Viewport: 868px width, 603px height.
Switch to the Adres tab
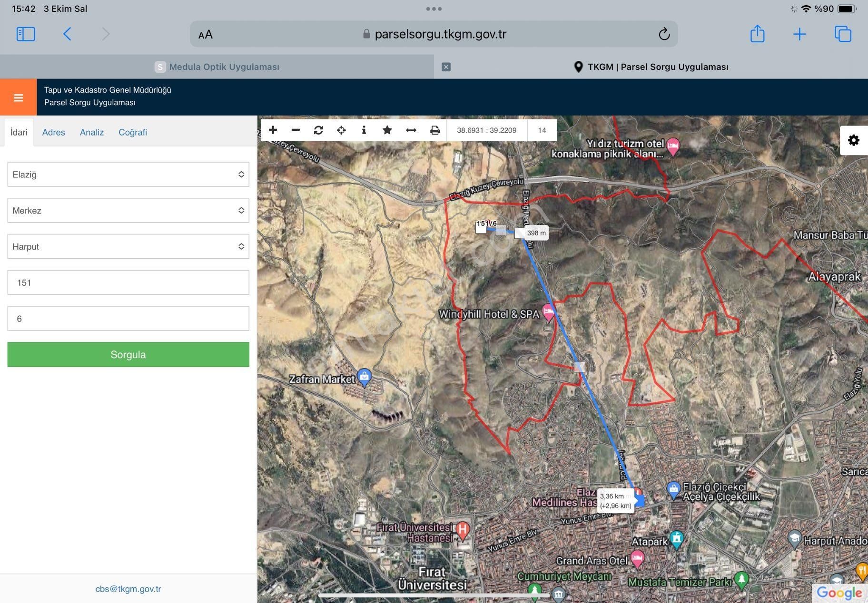(53, 132)
